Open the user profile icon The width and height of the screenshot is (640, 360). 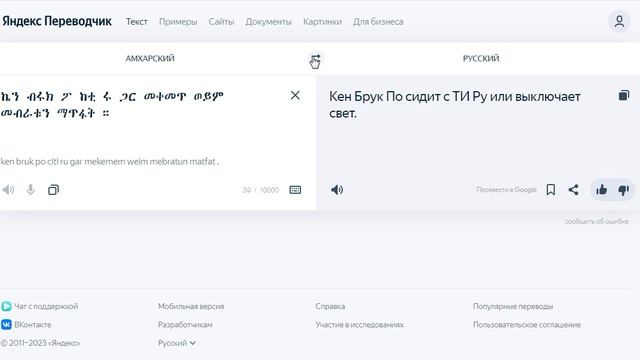(x=619, y=21)
